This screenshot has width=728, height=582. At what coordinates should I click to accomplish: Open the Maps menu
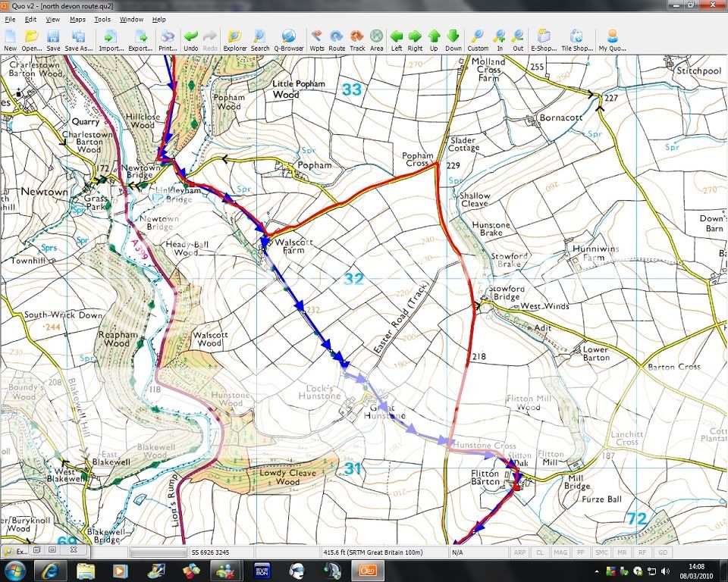click(77, 19)
